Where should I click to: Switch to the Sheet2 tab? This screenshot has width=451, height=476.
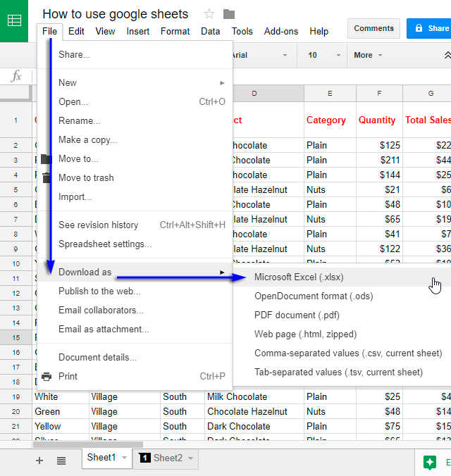click(166, 458)
